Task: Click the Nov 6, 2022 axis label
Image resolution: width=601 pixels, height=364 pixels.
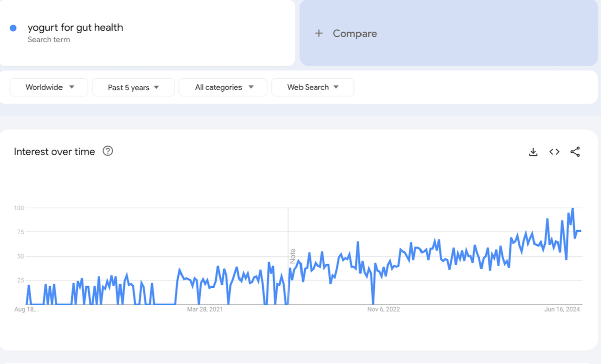Action: pos(383,309)
